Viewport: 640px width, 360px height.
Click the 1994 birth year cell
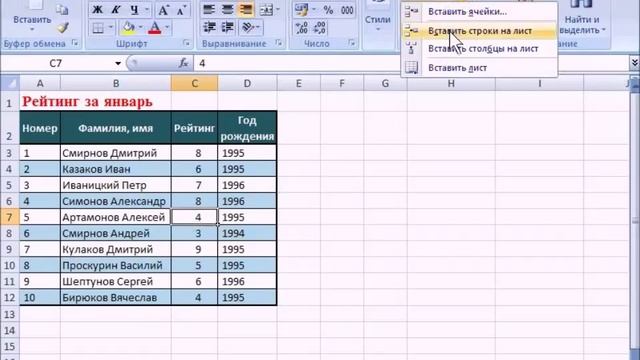(x=247, y=233)
